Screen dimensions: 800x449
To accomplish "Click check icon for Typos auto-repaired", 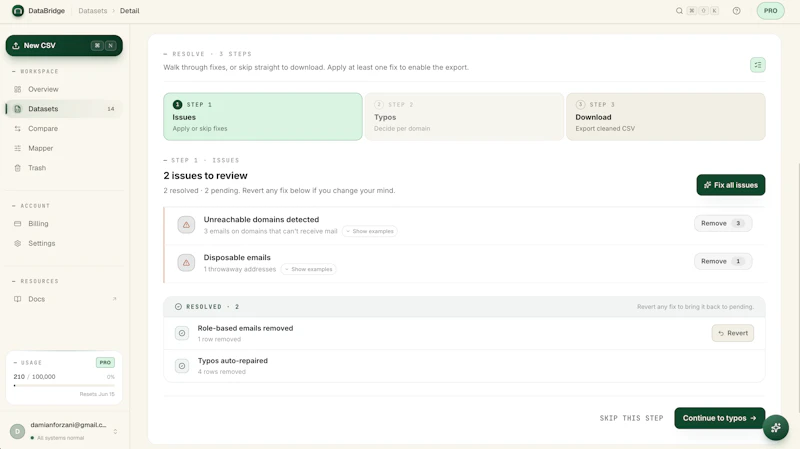I will 182,366.
